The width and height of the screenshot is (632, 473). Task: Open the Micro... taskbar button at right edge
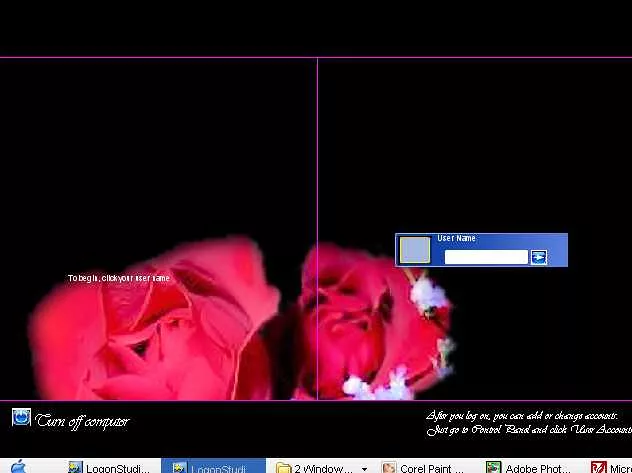[x=612, y=467]
